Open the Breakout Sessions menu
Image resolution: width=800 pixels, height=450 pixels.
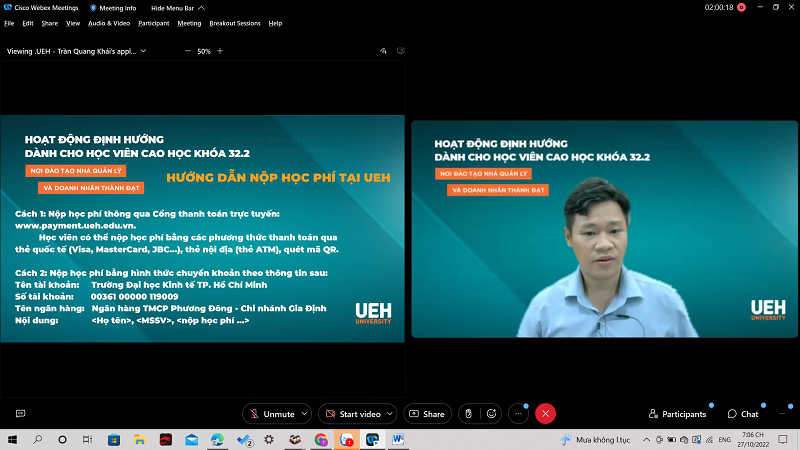pyautogui.click(x=235, y=23)
